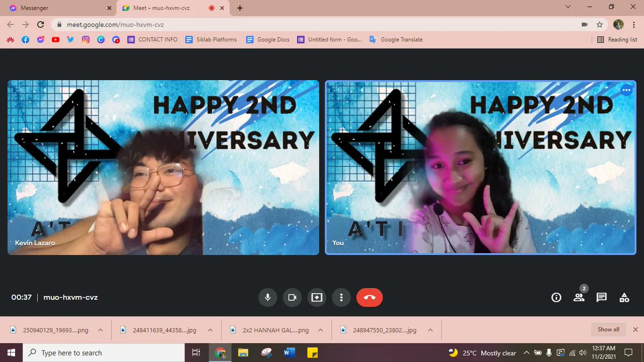The height and width of the screenshot is (362, 644).
Task: Turn off the camera in Meet
Action: [x=292, y=297]
